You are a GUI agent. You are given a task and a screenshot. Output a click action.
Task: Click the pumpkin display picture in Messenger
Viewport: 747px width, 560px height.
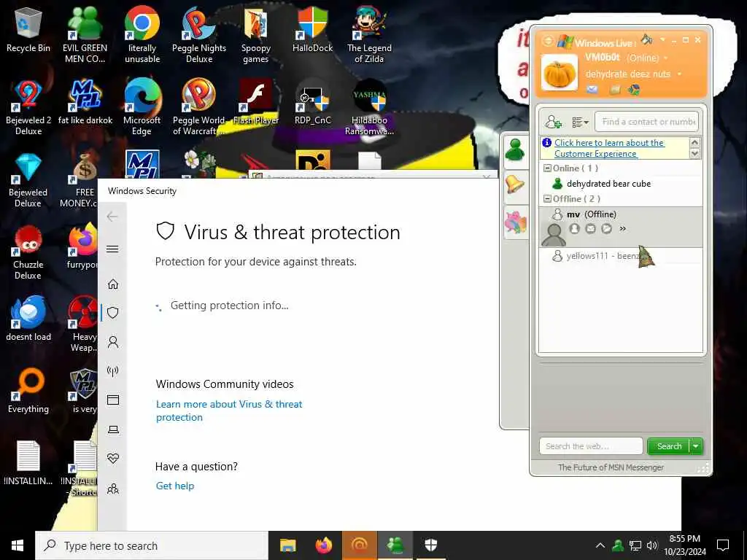(560, 73)
